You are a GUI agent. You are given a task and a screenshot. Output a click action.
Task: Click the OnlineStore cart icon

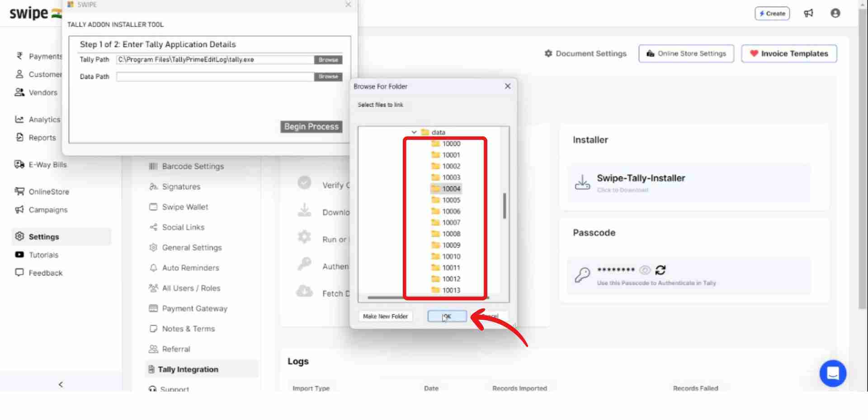(x=19, y=191)
